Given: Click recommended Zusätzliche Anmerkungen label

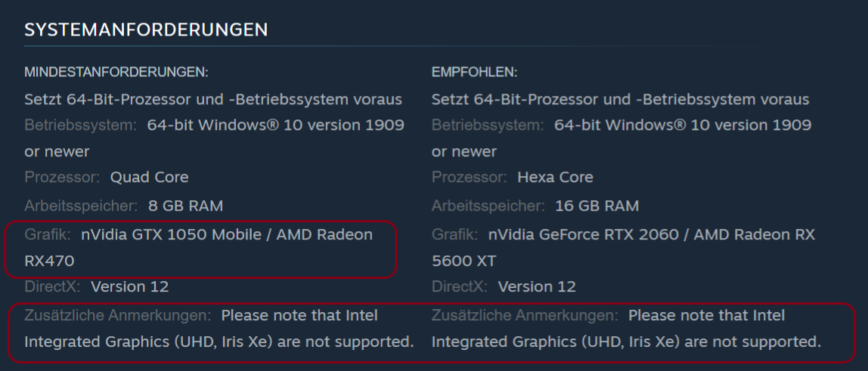Looking at the screenshot, I should coord(525,316).
